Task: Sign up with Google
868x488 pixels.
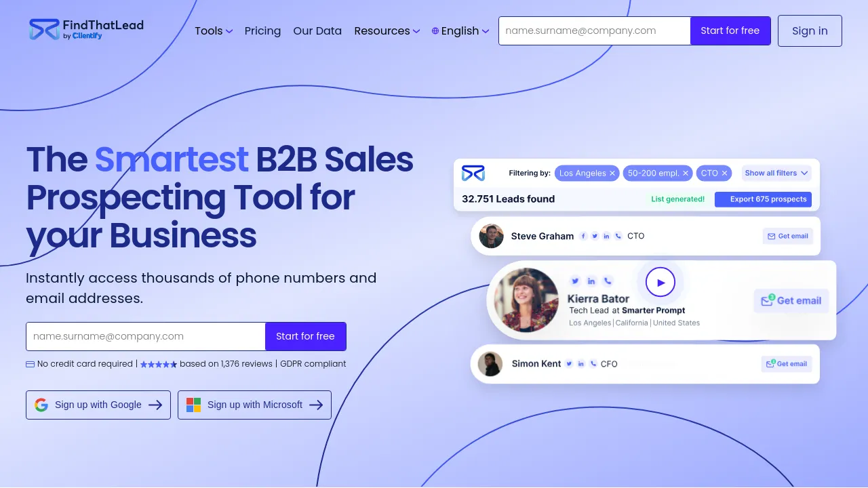Action: (98, 405)
